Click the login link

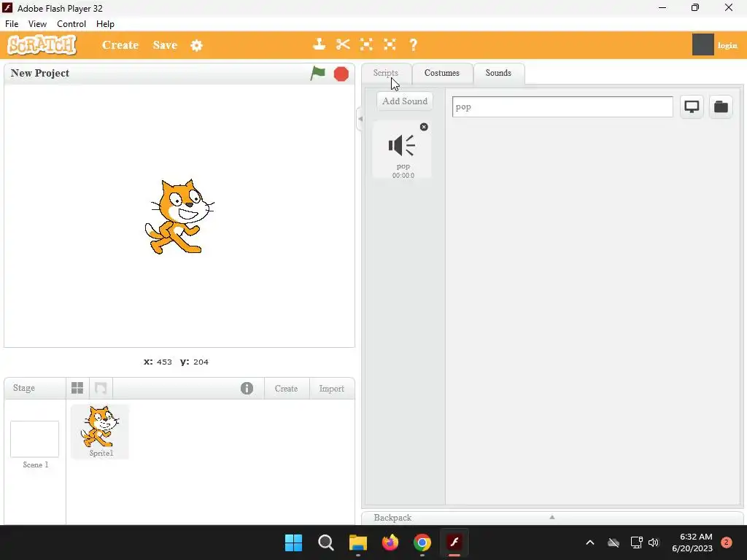pyautogui.click(x=727, y=45)
